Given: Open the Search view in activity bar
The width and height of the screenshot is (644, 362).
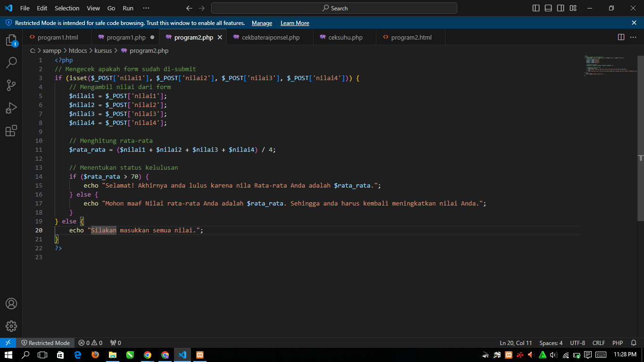Looking at the screenshot, I should pyautogui.click(x=11, y=62).
